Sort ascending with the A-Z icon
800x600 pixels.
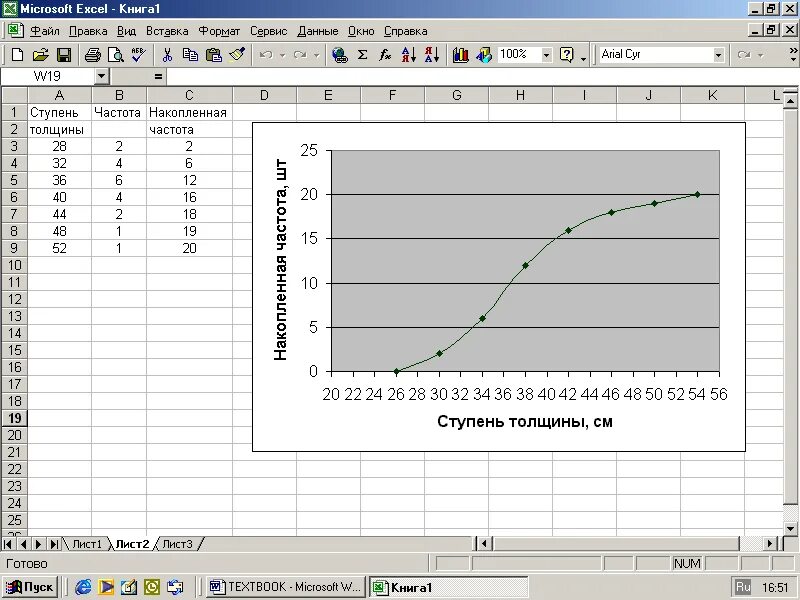pyautogui.click(x=409, y=55)
